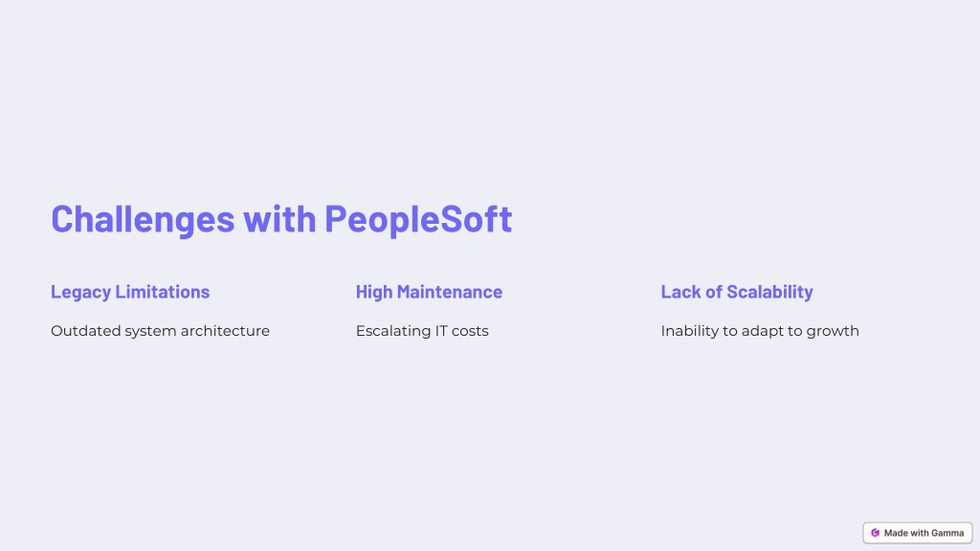Open the Made with Gamma text link
Viewport: 980px width, 551px height.
(x=924, y=533)
